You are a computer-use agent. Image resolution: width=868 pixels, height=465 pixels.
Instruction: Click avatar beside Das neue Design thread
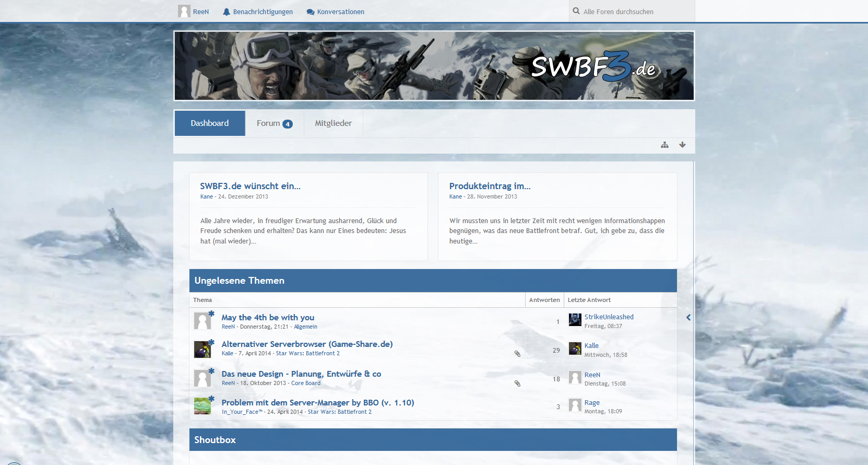[x=203, y=378]
